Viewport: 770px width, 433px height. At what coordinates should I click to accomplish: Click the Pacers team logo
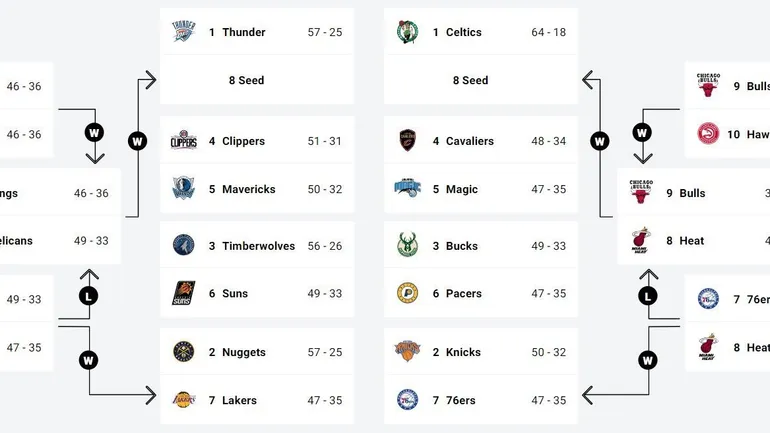coord(407,293)
